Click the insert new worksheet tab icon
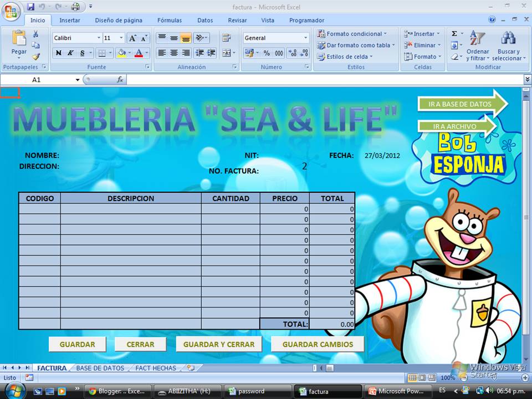The height and width of the screenshot is (399, 532). [x=191, y=368]
